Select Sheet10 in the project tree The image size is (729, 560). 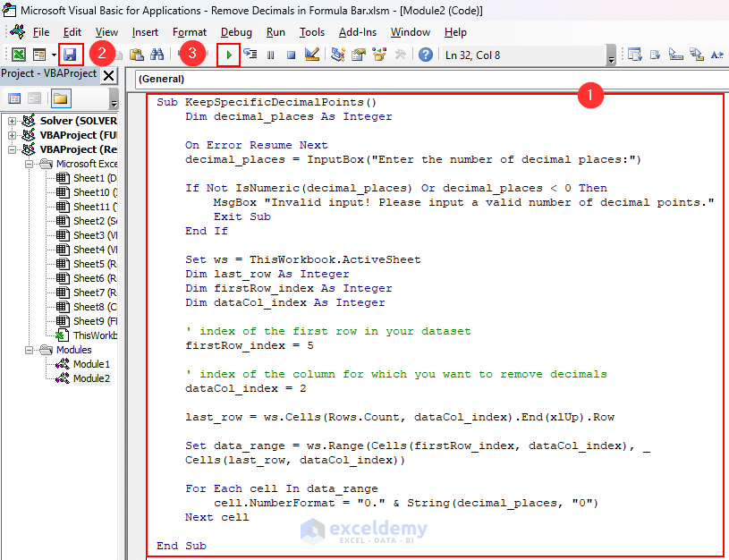coord(87,192)
